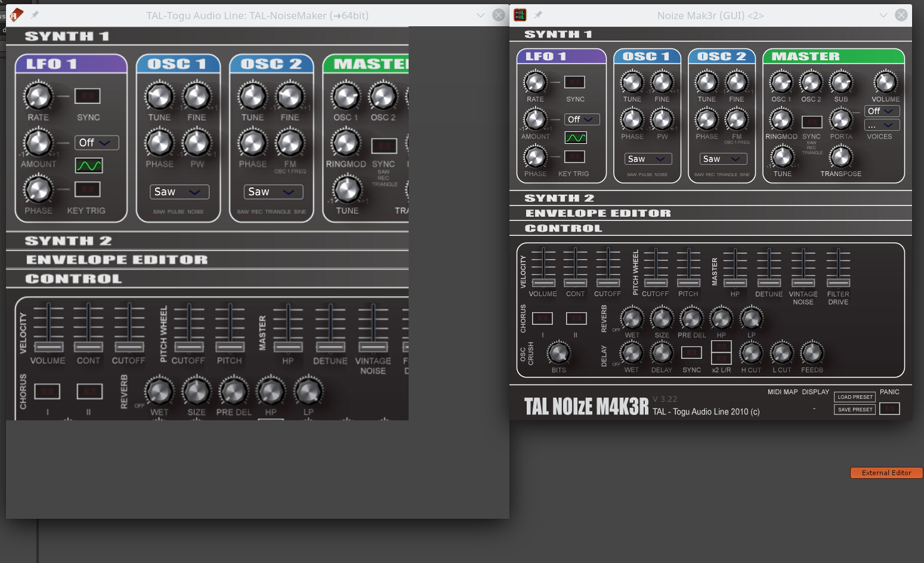Open the Master Off dropdown in the Noize Mak3r window

pyautogui.click(x=882, y=111)
